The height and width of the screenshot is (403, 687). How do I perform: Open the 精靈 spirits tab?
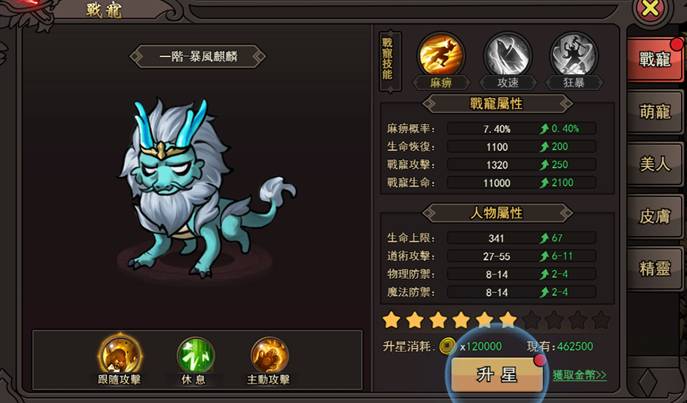[x=655, y=269]
